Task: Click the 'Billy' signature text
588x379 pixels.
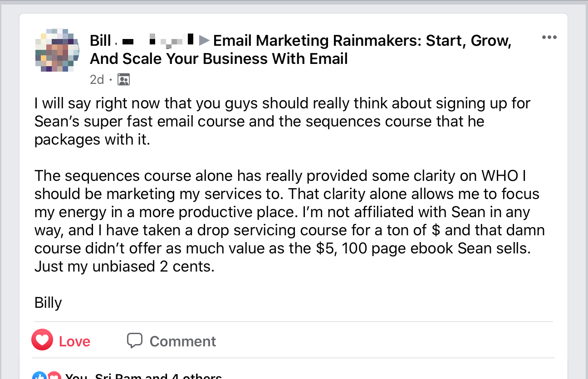Action: [x=48, y=303]
